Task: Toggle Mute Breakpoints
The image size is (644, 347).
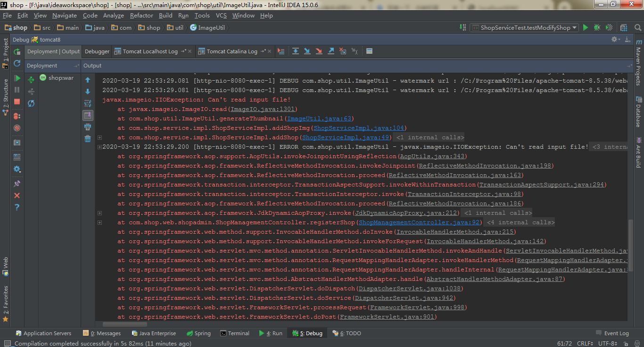Action: [x=17, y=127]
